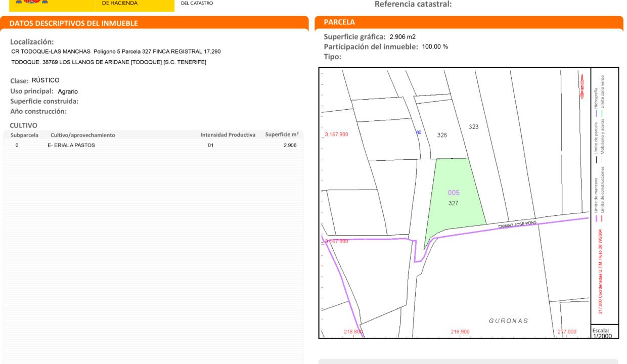Click the parcel number '323' on map

tap(473, 127)
